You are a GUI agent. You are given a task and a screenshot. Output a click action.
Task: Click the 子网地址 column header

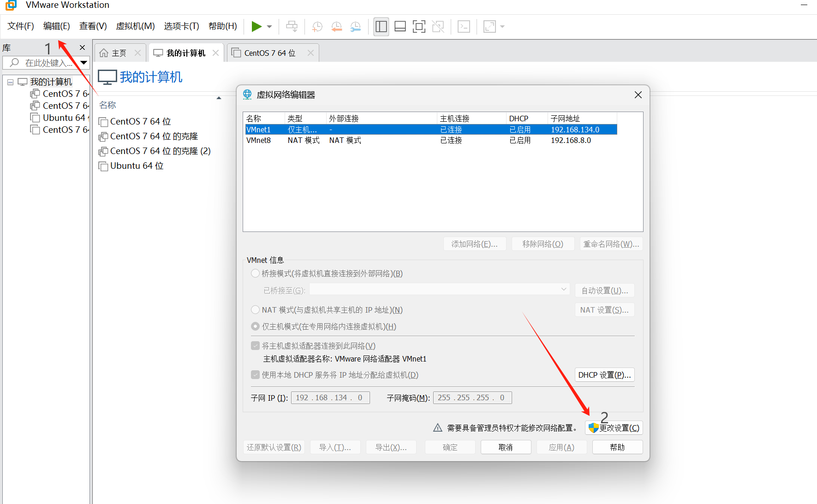click(x=582, y=119)
